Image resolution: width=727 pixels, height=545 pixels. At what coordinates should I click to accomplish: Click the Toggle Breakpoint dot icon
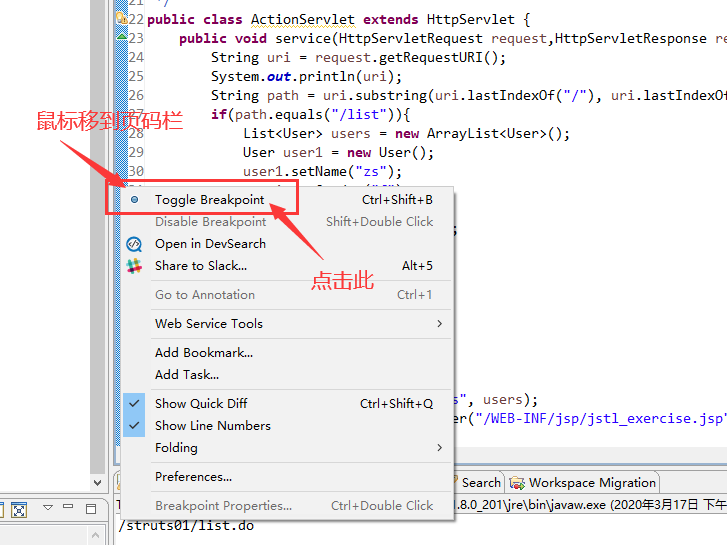pyautogui.click(x=134, y=200)
